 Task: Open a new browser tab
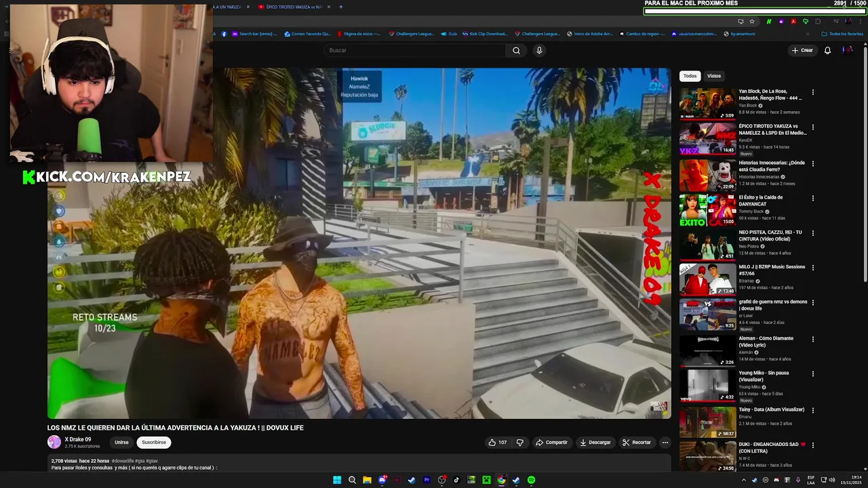point(340,7)
